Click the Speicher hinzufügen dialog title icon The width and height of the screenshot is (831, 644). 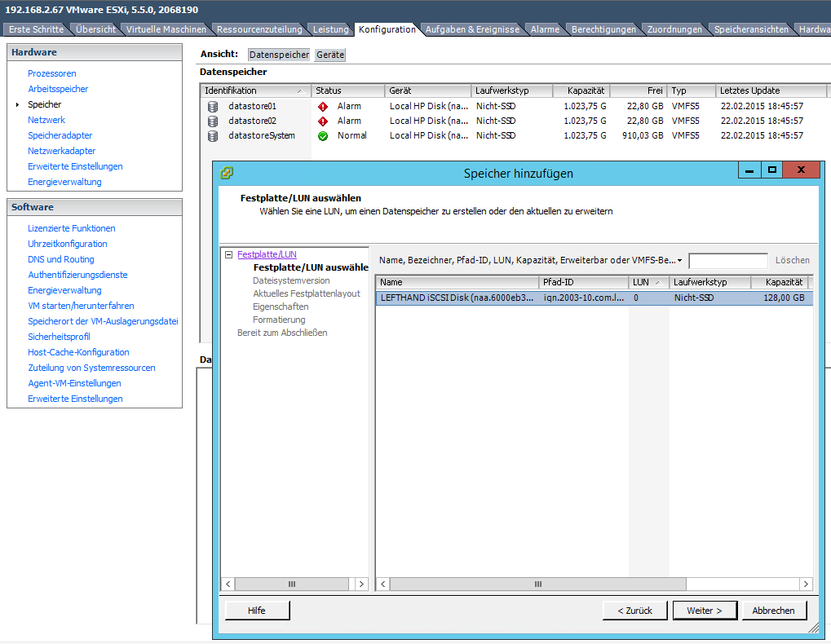click(228, 173)
